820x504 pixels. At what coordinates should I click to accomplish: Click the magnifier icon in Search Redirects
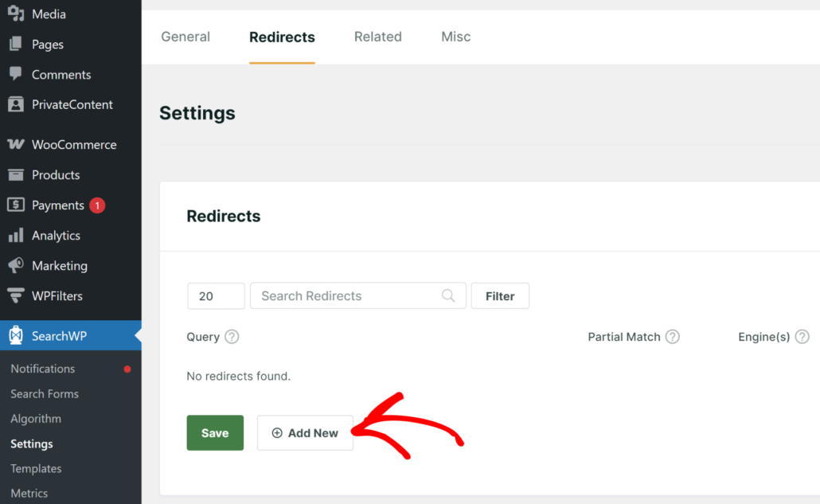click(448, 295)
